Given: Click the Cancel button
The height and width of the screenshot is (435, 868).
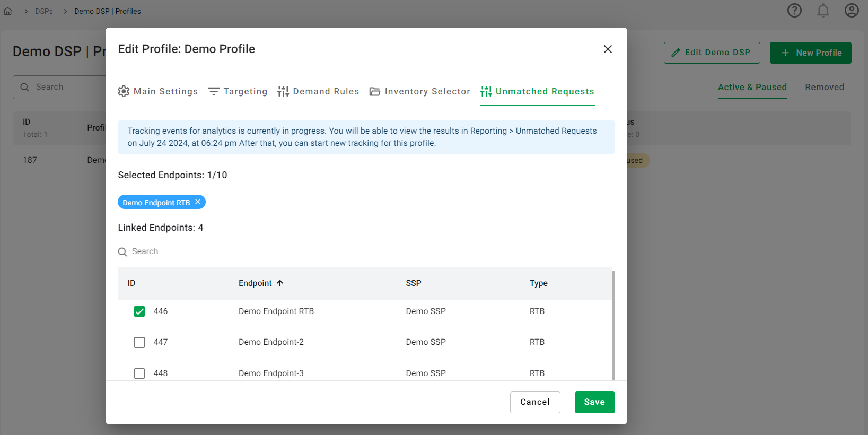Looking at the screenshot, I should [535, 402].
